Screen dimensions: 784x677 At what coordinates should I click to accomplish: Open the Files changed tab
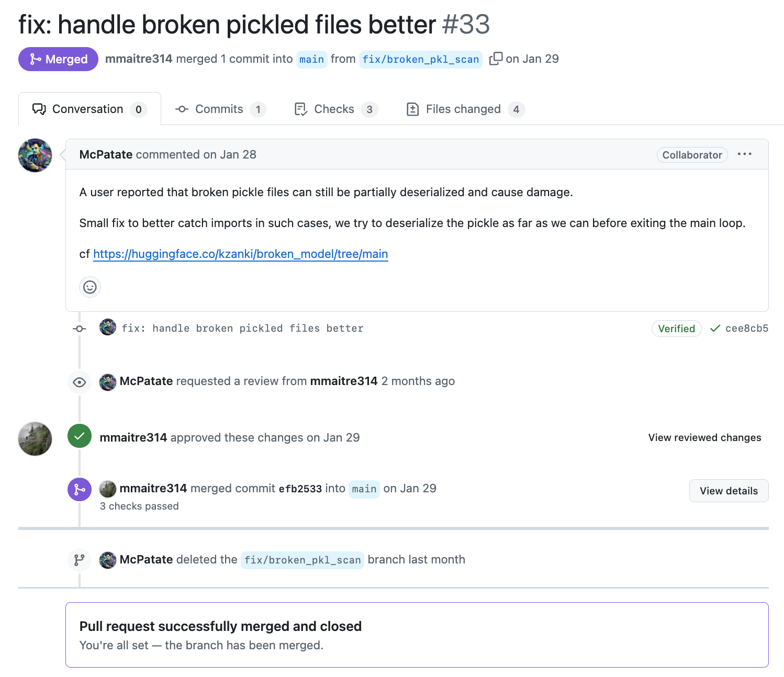point(465,109)
